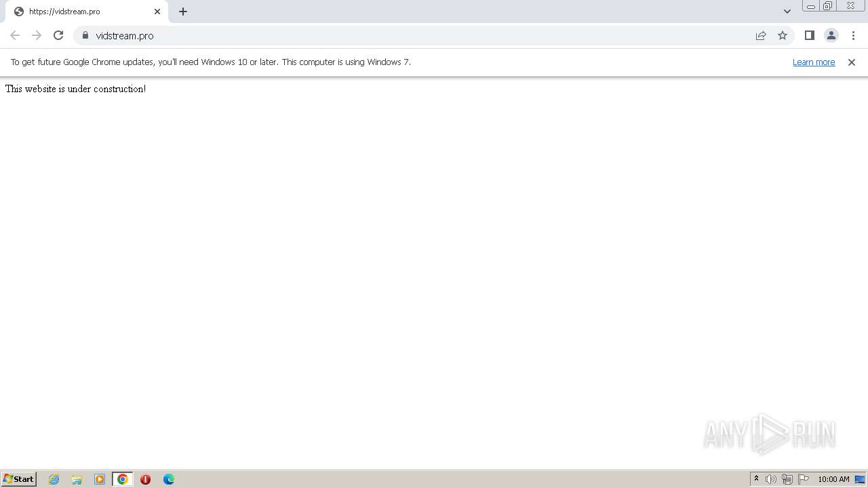Open the red Opera taskbar icon
The height and width of the screenshot is (488, 868).
pyautogui.click(x=145, y=479)
